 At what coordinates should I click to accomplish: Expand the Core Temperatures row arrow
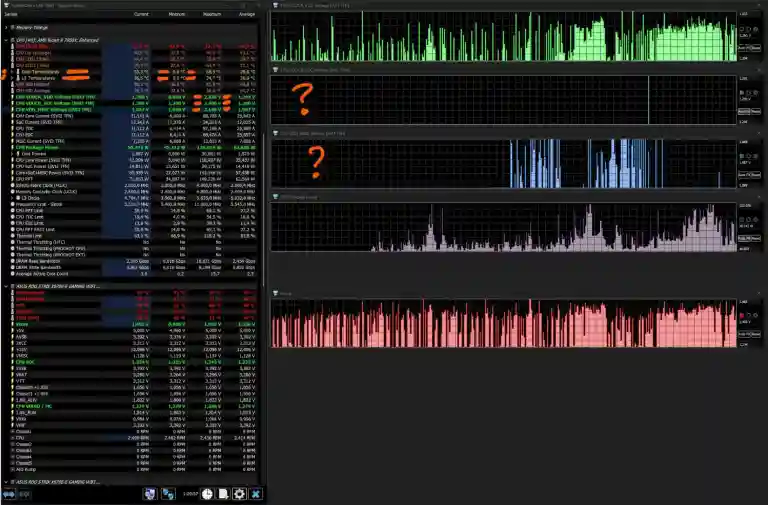(x=13, y=72)
